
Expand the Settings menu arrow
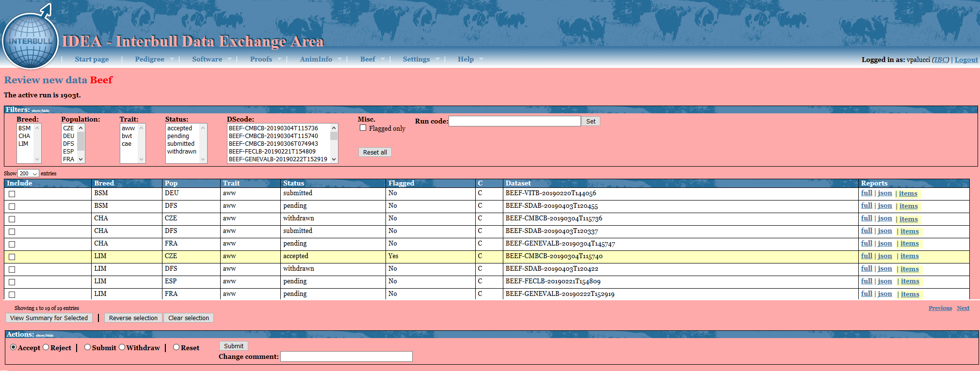437,59
